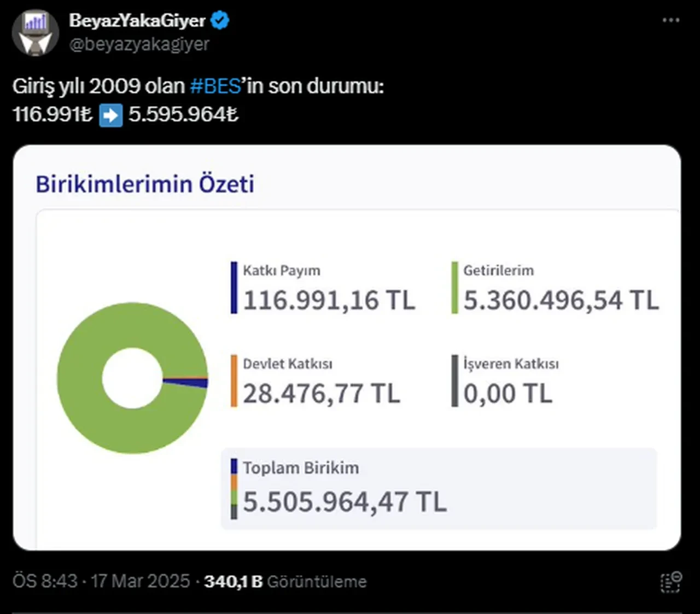
Task: Click the verified blue checkmark badge
Action: pos(220,20)
